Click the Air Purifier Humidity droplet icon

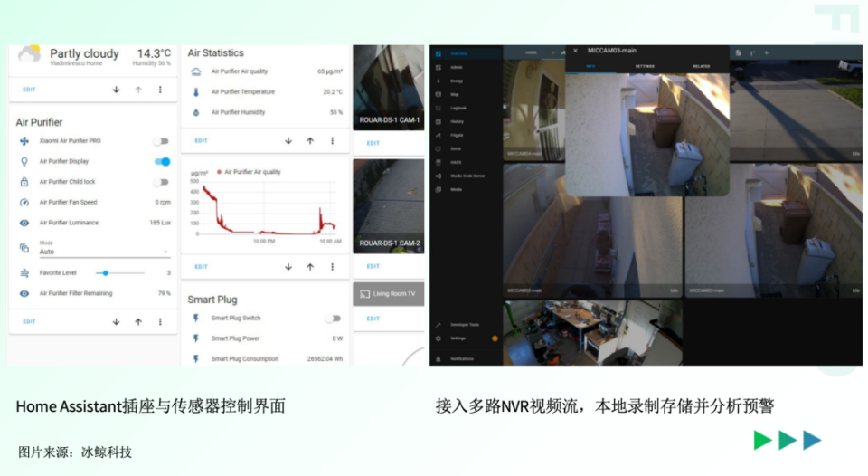click(196, 112)
